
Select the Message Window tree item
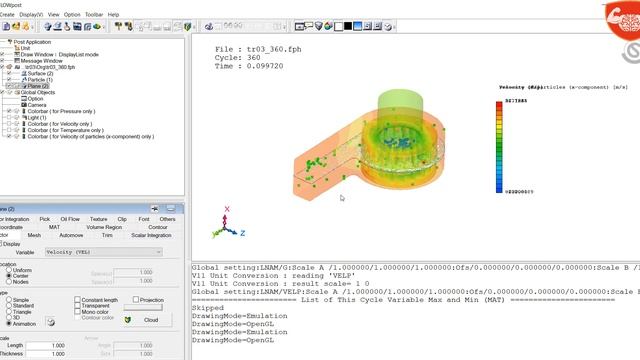(x=41, y=61)
